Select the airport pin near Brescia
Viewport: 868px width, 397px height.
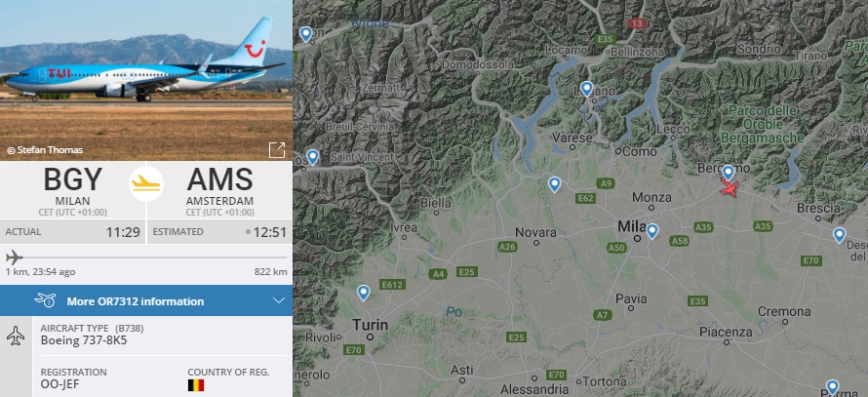pyautogui.click(x=839, y=234)
